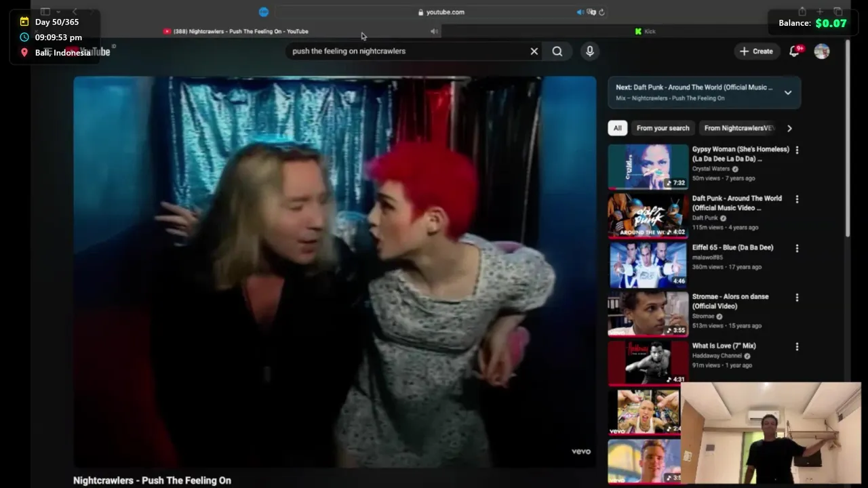Open the Create button

pos(757,51)
